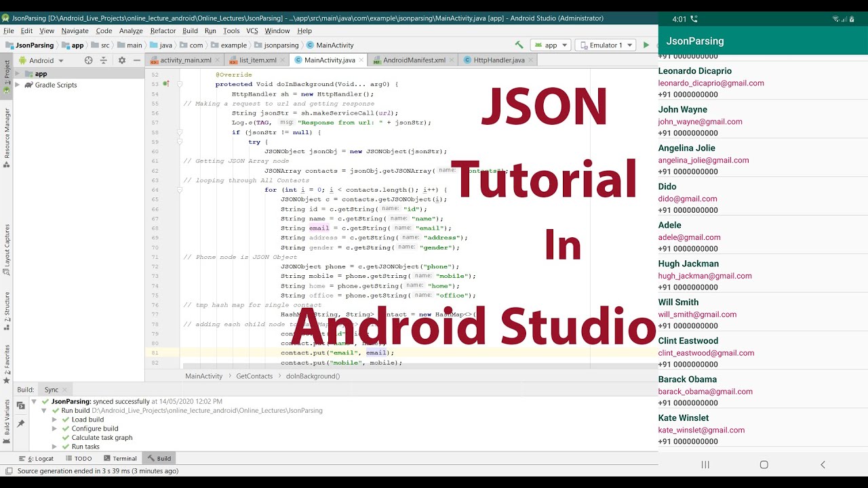Viewport: 868px width, 488px height.
Task: Open the Logcat tool window
Action: [x=37, y=459]
